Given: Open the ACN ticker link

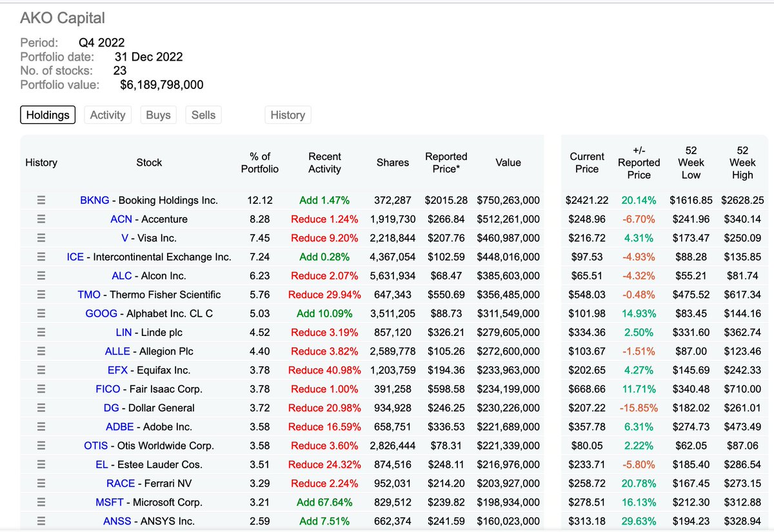Looking at the screenshot, I should [121, 219].
